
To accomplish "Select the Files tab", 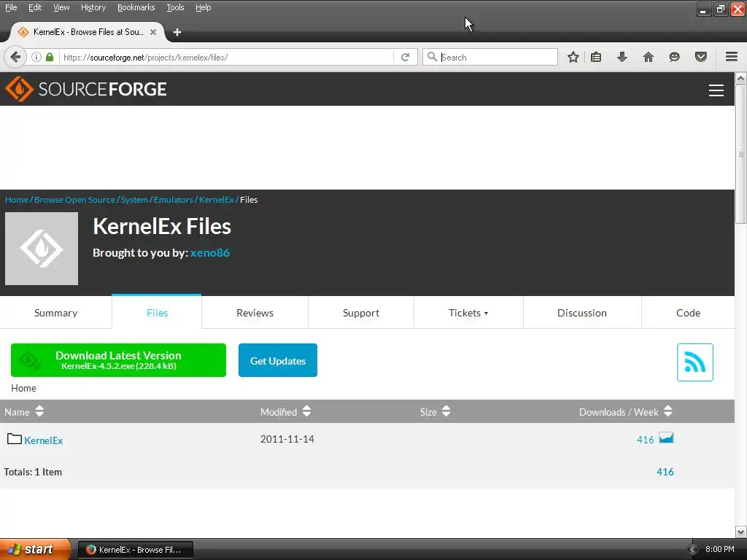I will (157, 312).
